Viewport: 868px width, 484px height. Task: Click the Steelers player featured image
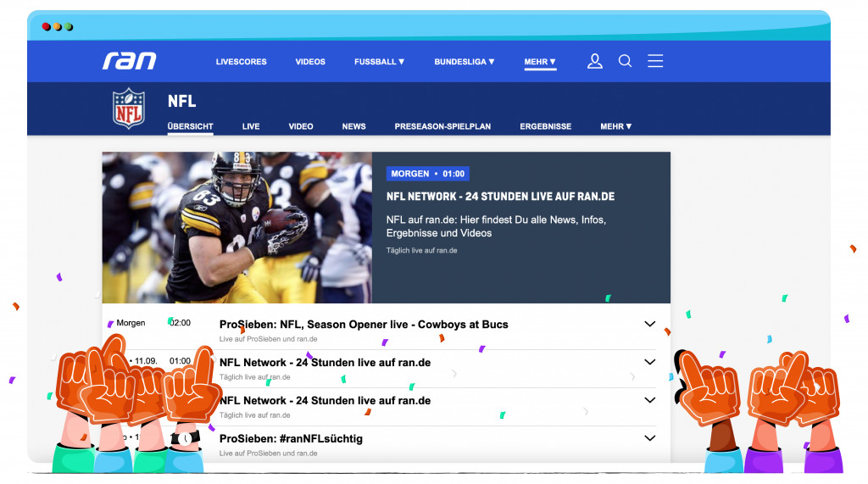[236, 227]
